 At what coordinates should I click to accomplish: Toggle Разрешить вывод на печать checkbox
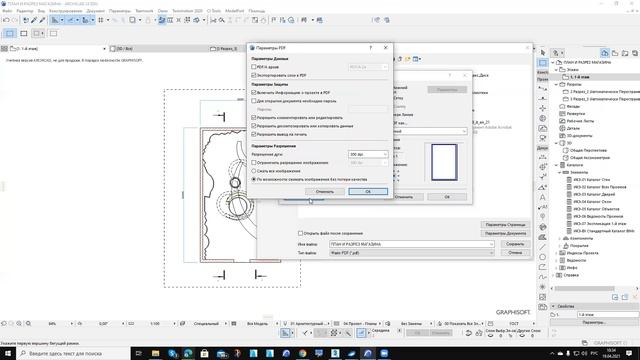254,134
